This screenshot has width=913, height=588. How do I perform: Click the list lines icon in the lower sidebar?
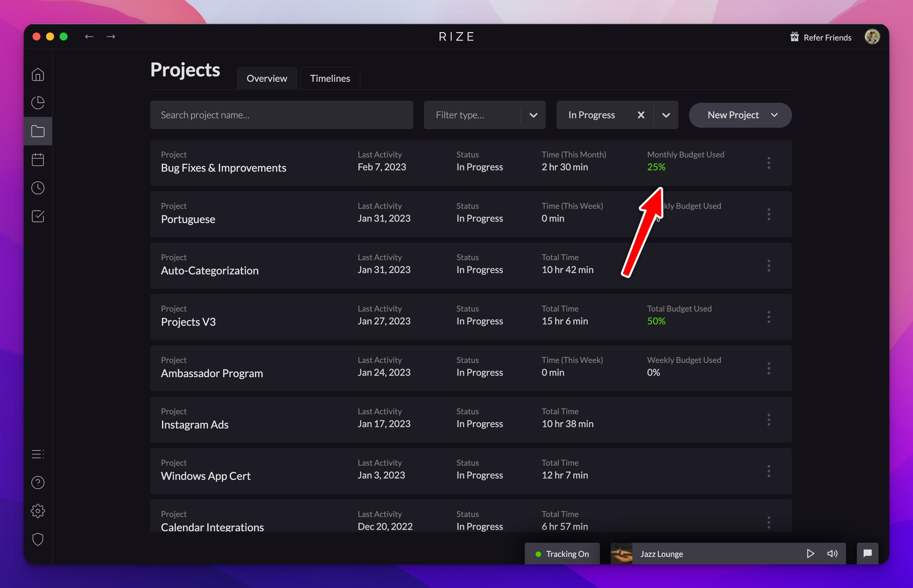click(38, 454)
